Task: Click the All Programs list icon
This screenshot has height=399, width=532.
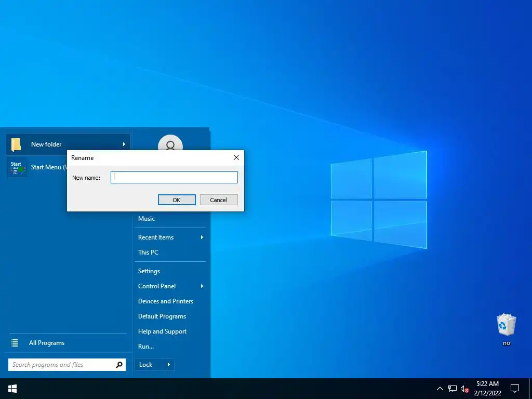Action: [x=14, y=343]
